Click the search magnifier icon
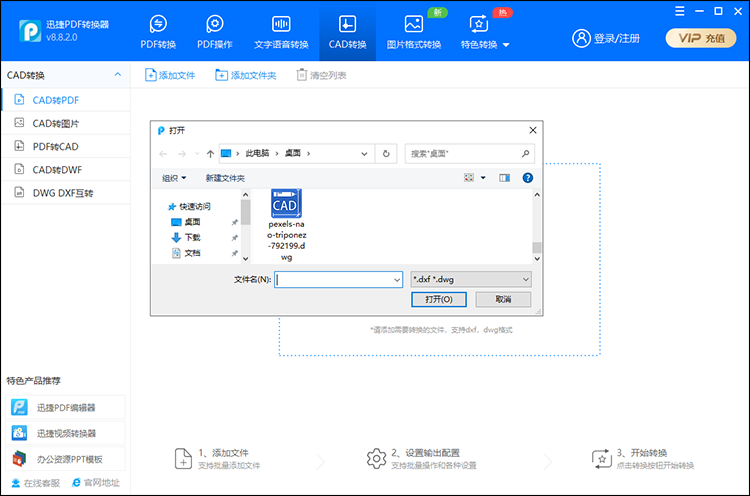This screenshot has width=750, height=496. [x=525, y=154]
